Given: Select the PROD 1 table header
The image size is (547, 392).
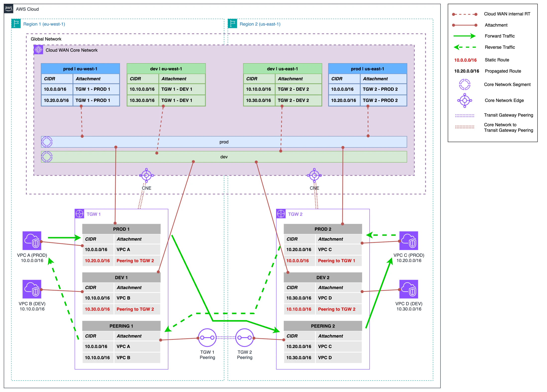Looking at the screenshot, I should click(x=121, y=229).
